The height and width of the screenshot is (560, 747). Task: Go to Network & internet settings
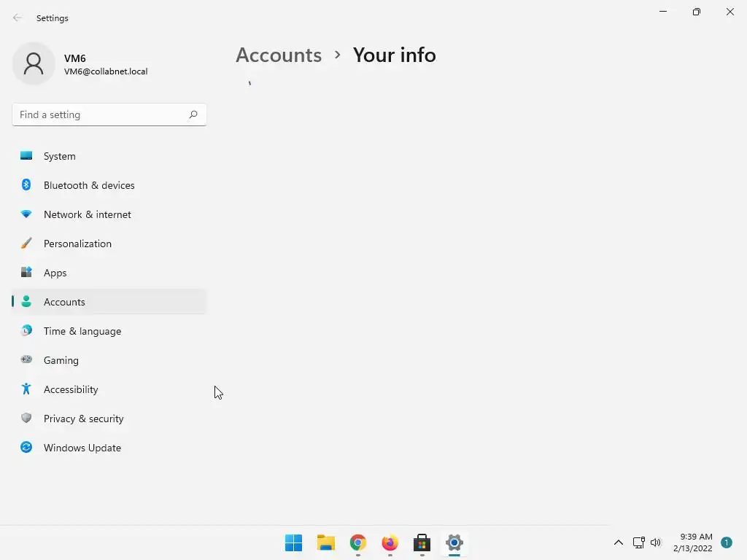(109, 214)
